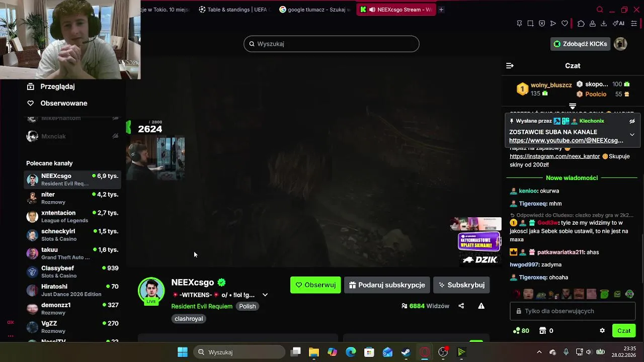Open Obserwowane in the Kick sidebar

(63, 103)
